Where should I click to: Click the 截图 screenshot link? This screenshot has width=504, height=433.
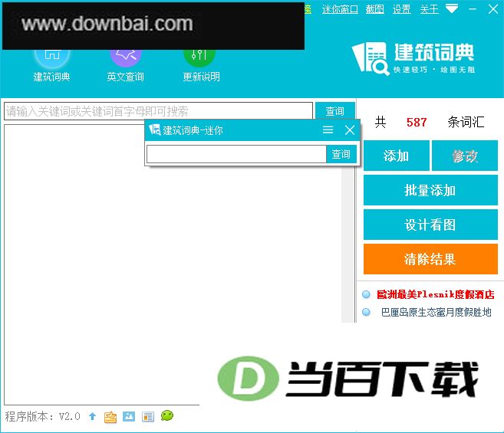tap(375, 9)
